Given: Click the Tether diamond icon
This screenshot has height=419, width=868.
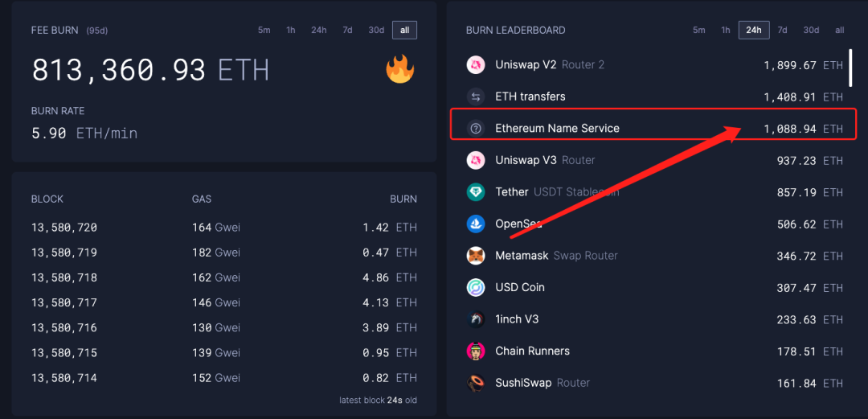Looking at the screenshot, I should pyautogui.click(x=476, y=192).
